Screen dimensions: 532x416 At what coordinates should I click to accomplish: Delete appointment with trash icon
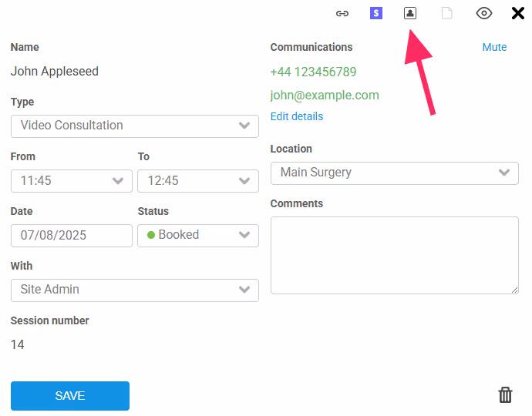pyautogui.click(x=505, y=394)
